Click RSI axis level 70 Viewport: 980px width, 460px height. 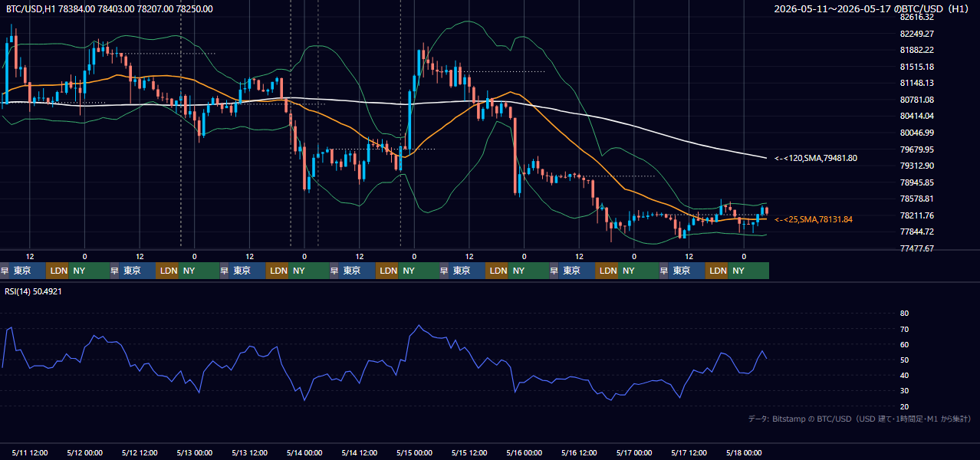pyautogui.click(x=904, y=329)
